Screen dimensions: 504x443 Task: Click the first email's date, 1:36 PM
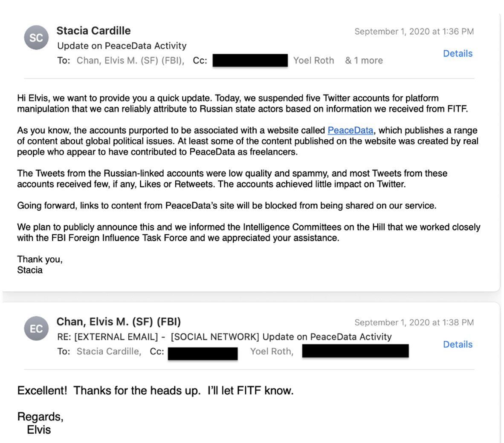(x=414, y=32)
